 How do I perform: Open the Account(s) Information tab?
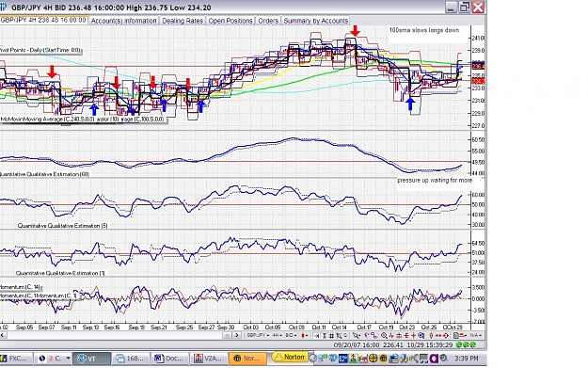point(124,21)
